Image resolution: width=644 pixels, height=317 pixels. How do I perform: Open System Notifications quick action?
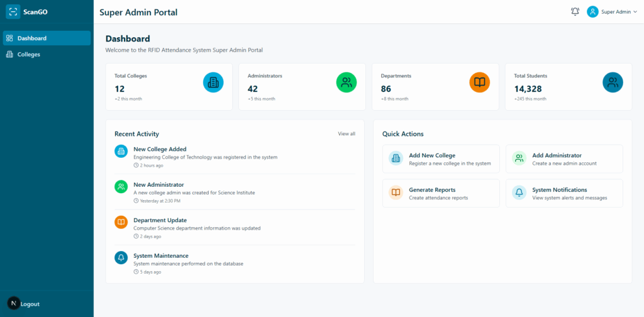564,193
